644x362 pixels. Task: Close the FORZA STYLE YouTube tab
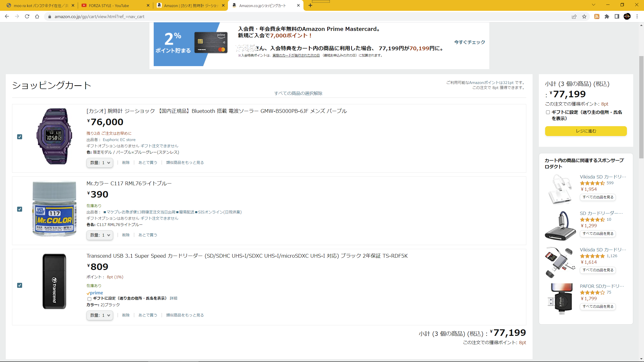click(x=148, y=6)
